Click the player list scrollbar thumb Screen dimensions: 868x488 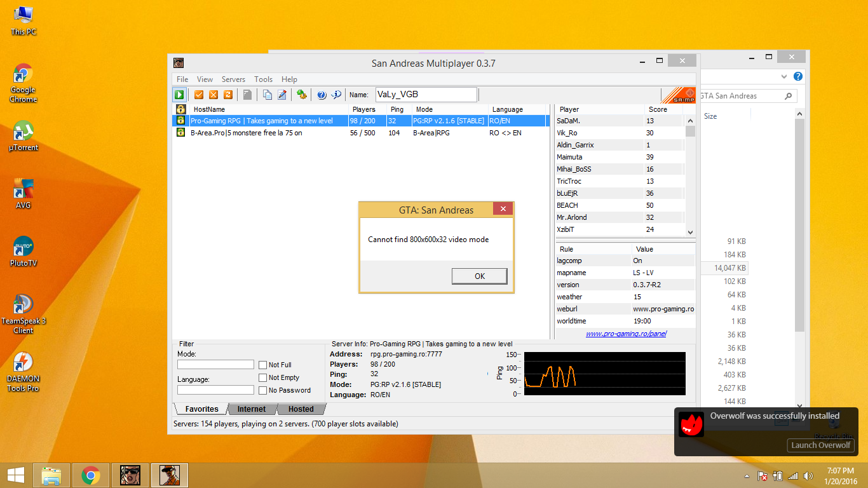point(690,130)
